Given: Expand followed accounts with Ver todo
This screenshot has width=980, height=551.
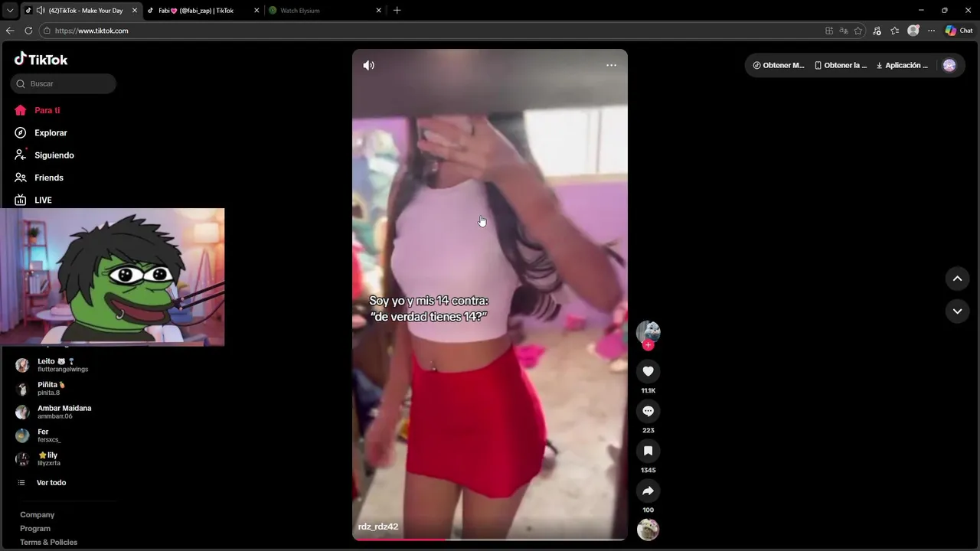Looking at the screenshot, I should (x=42, y=483).
